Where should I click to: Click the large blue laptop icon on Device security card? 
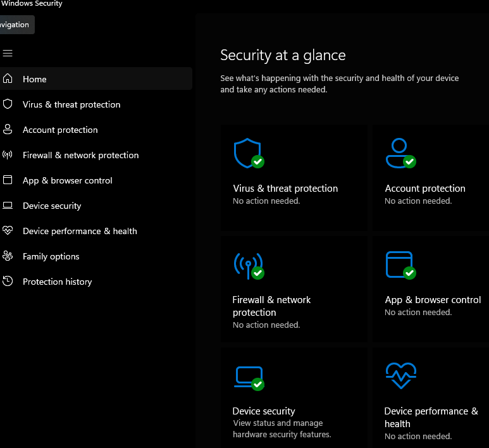248,376
